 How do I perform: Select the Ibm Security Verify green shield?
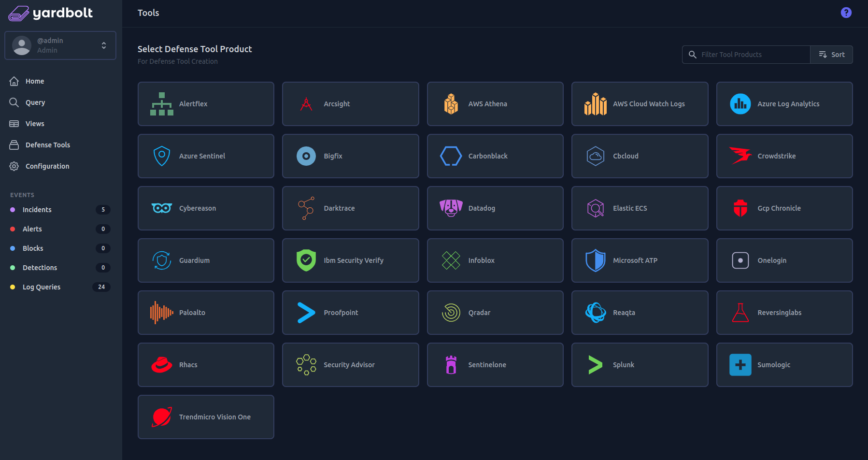coord(306,260)
